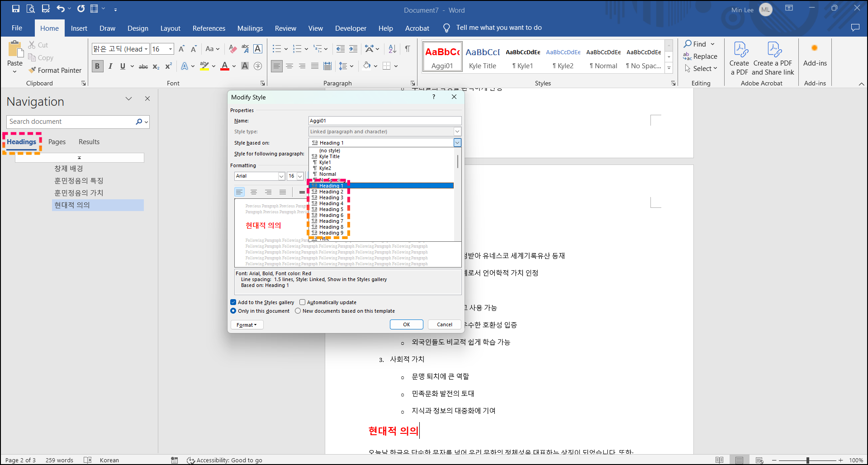Click Clear All Formatting icon

click(x=232, y=49)
